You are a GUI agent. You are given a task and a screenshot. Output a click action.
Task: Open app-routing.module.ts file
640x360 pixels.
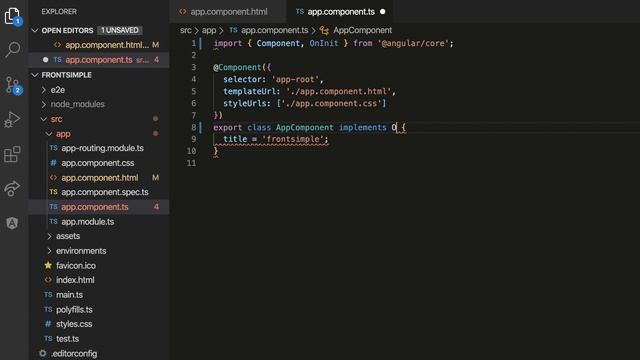pos(102,148)
